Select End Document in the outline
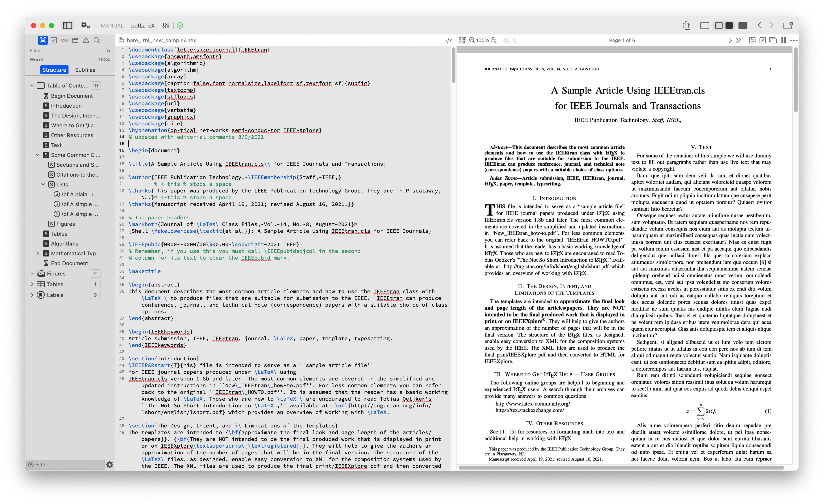 [70, 263]
